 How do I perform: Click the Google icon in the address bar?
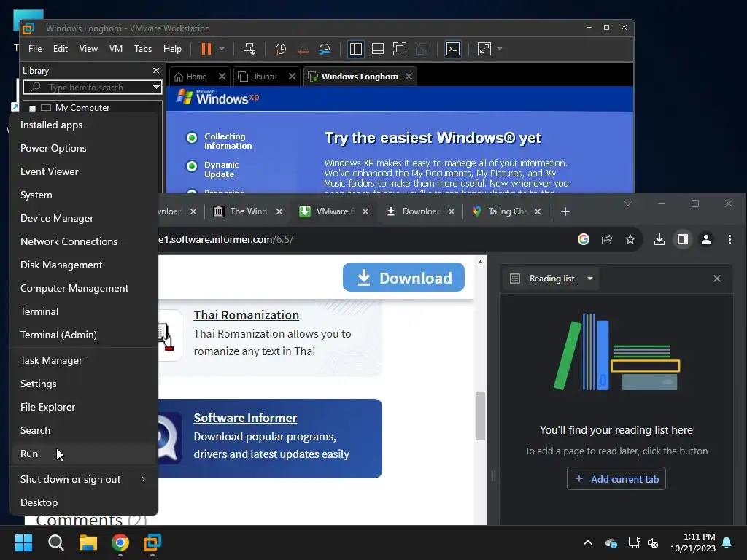coord(583,239)
